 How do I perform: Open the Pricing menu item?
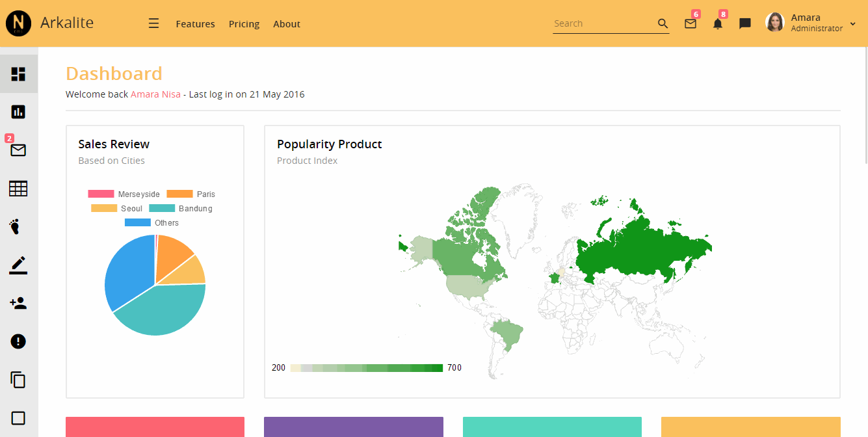point(244,24)
